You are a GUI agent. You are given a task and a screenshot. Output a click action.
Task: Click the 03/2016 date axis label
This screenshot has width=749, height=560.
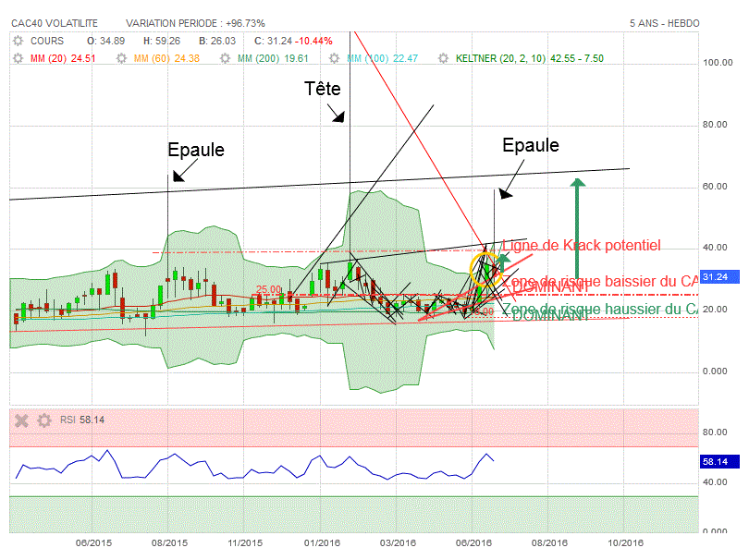pos(398,542)
